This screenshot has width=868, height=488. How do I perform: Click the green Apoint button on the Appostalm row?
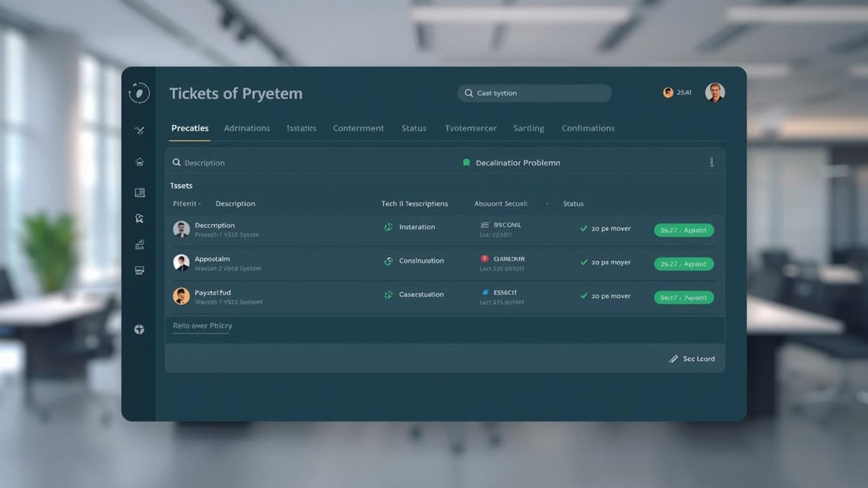pos(684,263)
